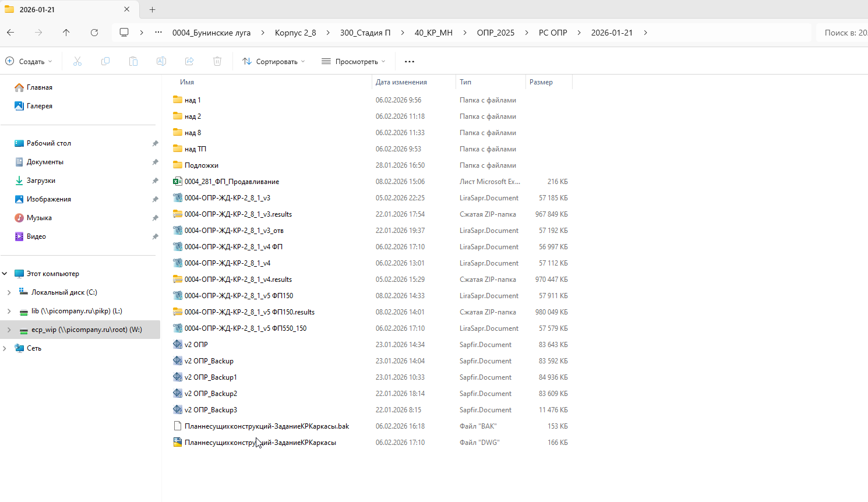
Task: Select the folder icon of над 1
Action: 178,100
